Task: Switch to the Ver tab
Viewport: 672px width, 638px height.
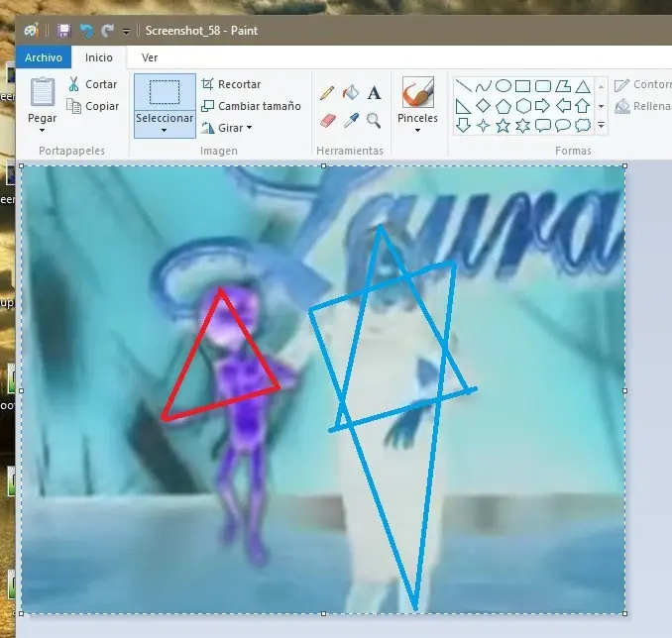Action: point(150,57)
